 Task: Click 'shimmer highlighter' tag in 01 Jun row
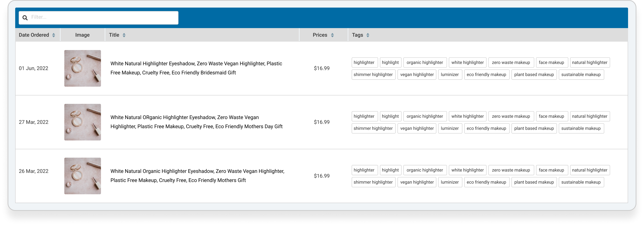click(x=373, y=75)
